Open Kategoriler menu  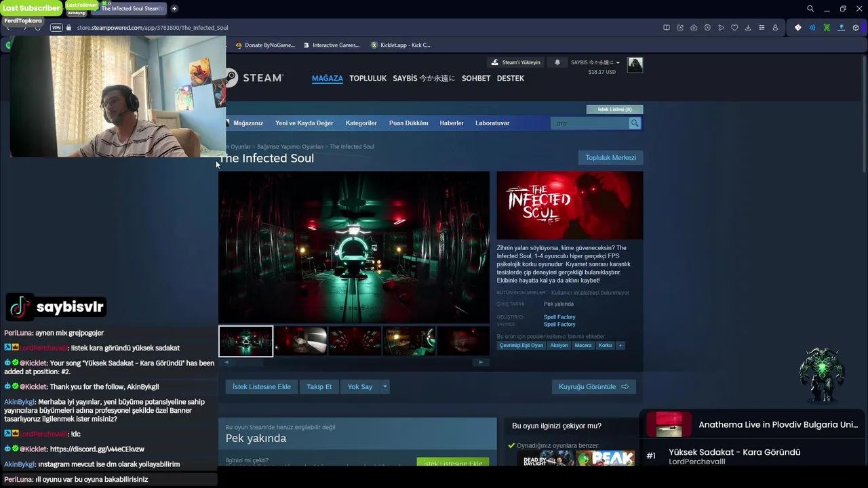click(361, 123)
